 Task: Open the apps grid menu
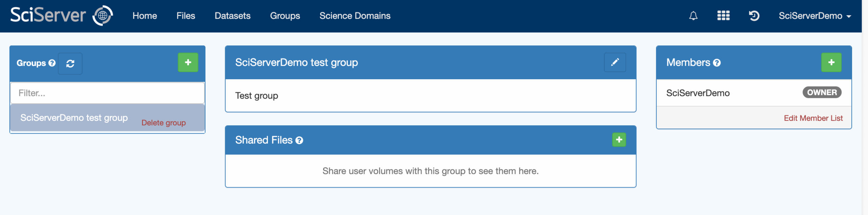tap(723, 16)
